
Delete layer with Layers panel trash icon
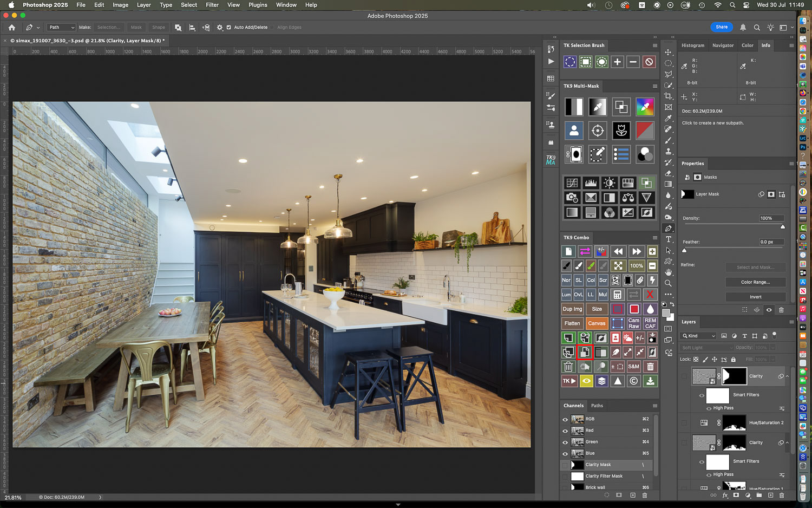[x=782, y=496]
